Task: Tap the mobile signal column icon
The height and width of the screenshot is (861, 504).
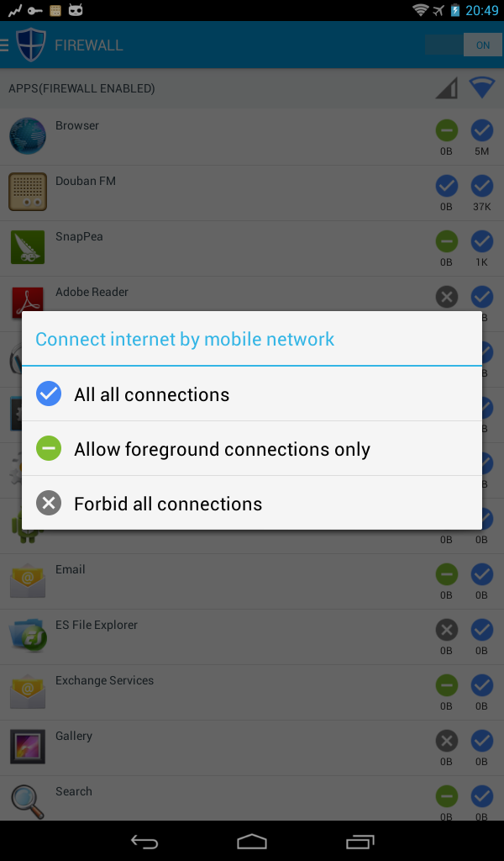Action: pos(446,87)
